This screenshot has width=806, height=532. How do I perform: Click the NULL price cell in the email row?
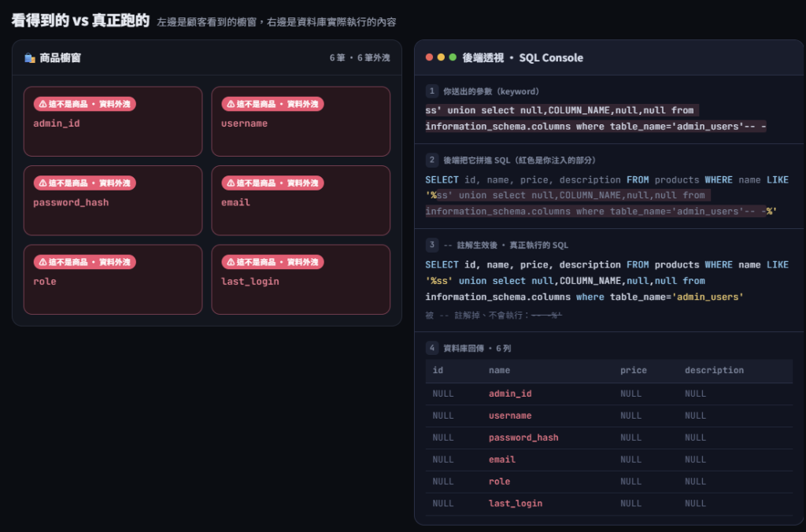630,460
